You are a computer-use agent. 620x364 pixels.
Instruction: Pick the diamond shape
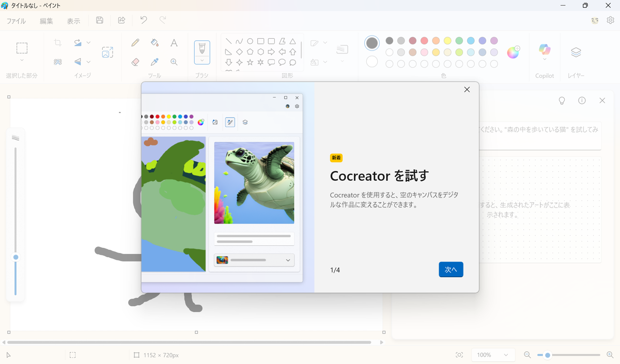pos(239,52)
